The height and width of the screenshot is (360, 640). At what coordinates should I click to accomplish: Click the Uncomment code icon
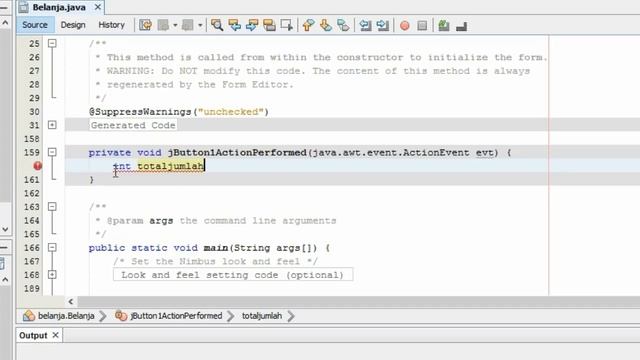coord(461,26)
